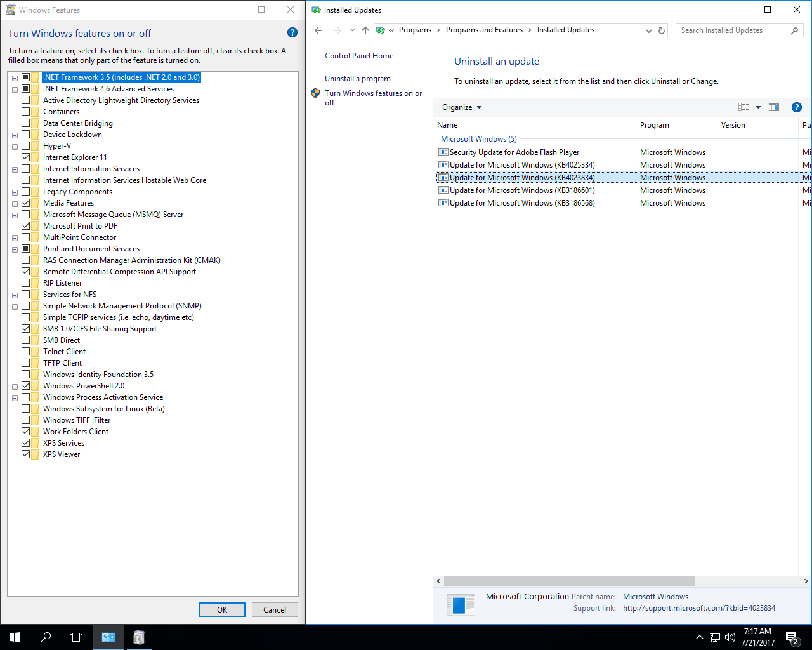Open the Action Center notifications icon
The width and height of the screenshot is (812, 650).
[x=792, y=637]
